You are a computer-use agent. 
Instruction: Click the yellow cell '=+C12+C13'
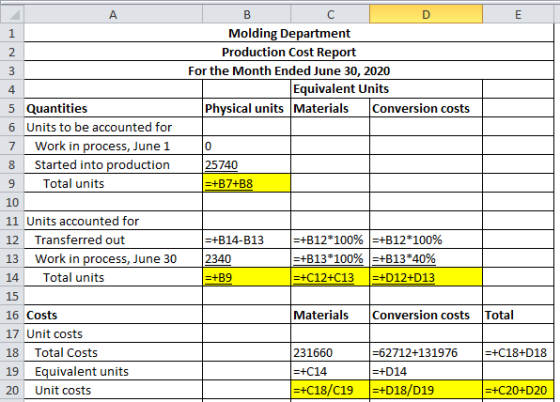[x=330, y=277]
